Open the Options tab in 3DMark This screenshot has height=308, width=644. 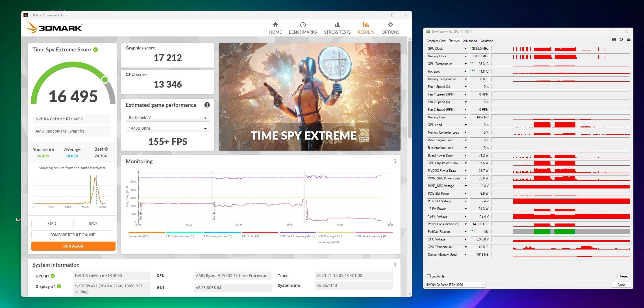pos(390,28)
